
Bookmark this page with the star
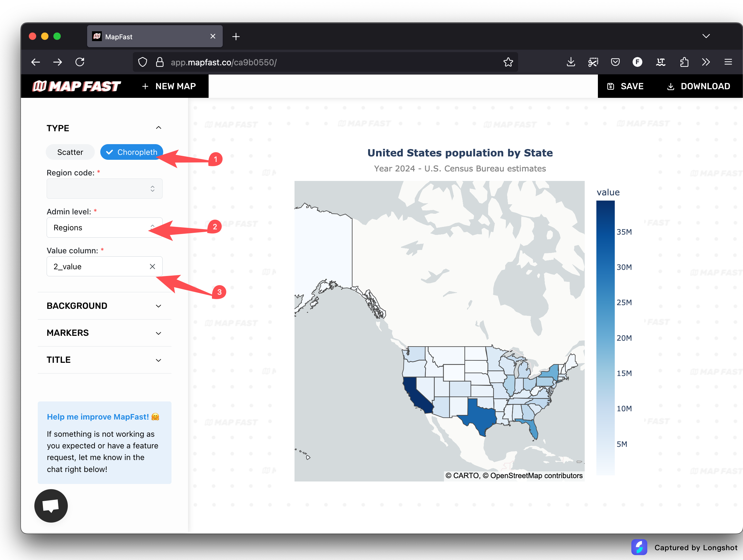point(508,62)
